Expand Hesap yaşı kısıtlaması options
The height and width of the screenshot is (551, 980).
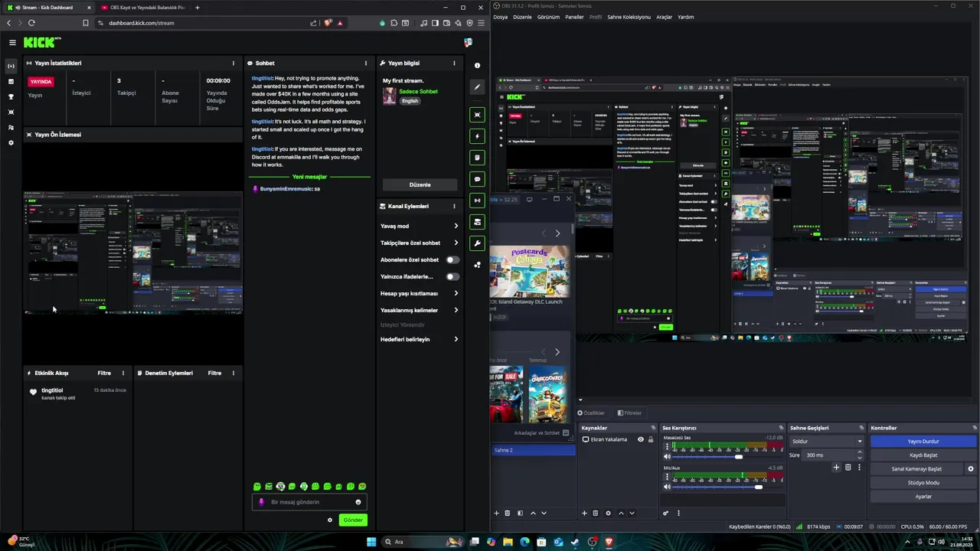456,293
